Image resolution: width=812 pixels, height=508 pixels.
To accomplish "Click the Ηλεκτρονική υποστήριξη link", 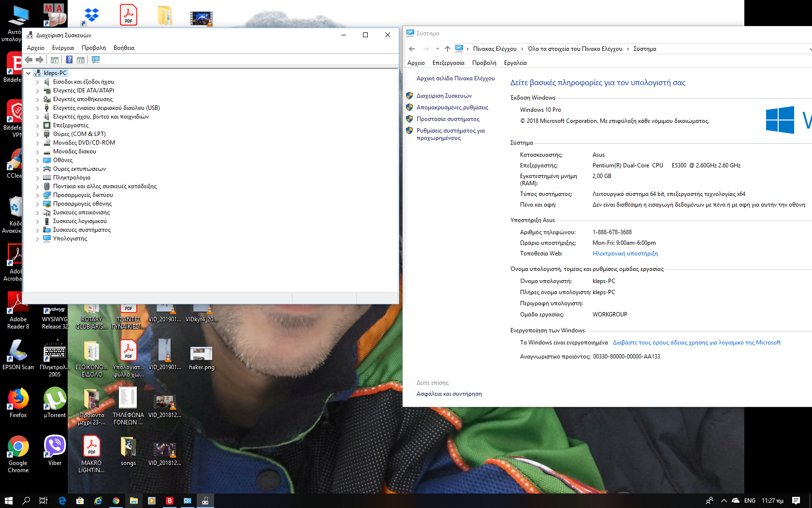I will click(625, 254).
